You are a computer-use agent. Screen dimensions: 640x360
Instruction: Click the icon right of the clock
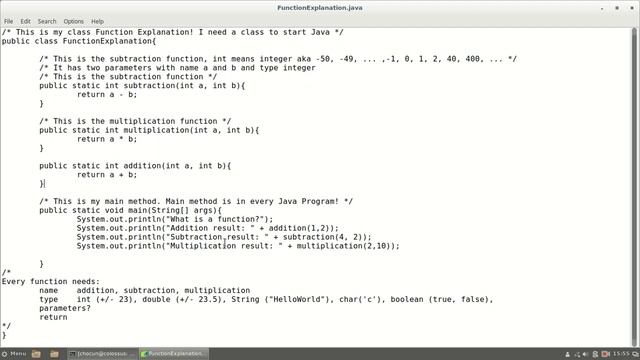635,354
